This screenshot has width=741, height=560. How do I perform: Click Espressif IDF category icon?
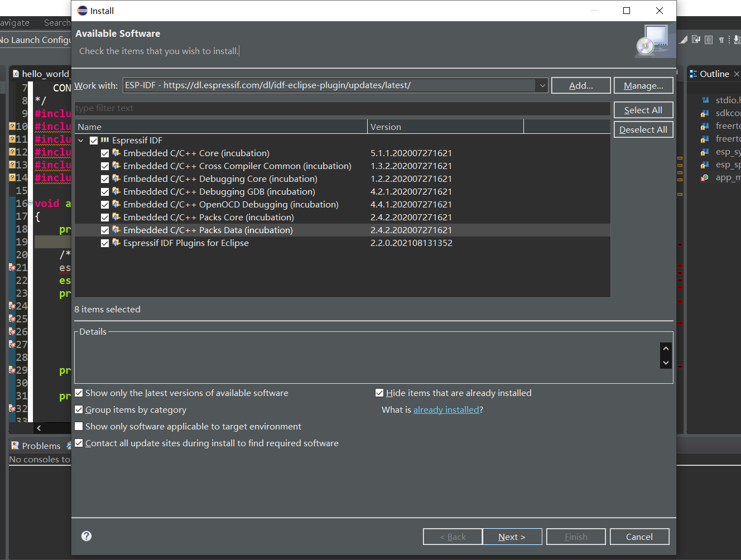pos(105,140)
